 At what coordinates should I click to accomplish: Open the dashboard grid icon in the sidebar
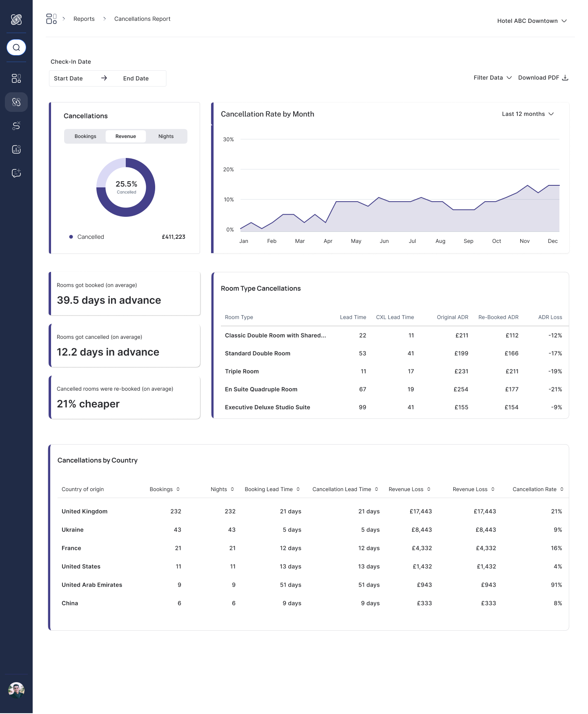click(16, 78)
